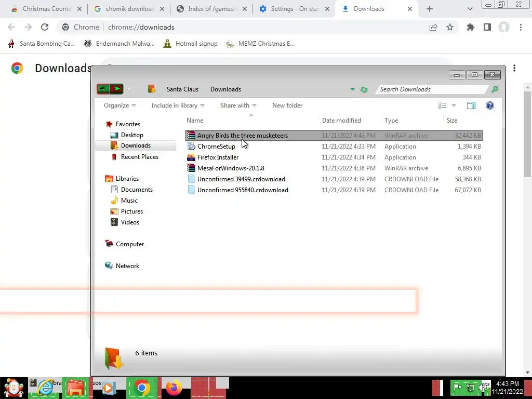
Task: Open the Endermanch Malwa... bookmark
Action: pos(119,44)
